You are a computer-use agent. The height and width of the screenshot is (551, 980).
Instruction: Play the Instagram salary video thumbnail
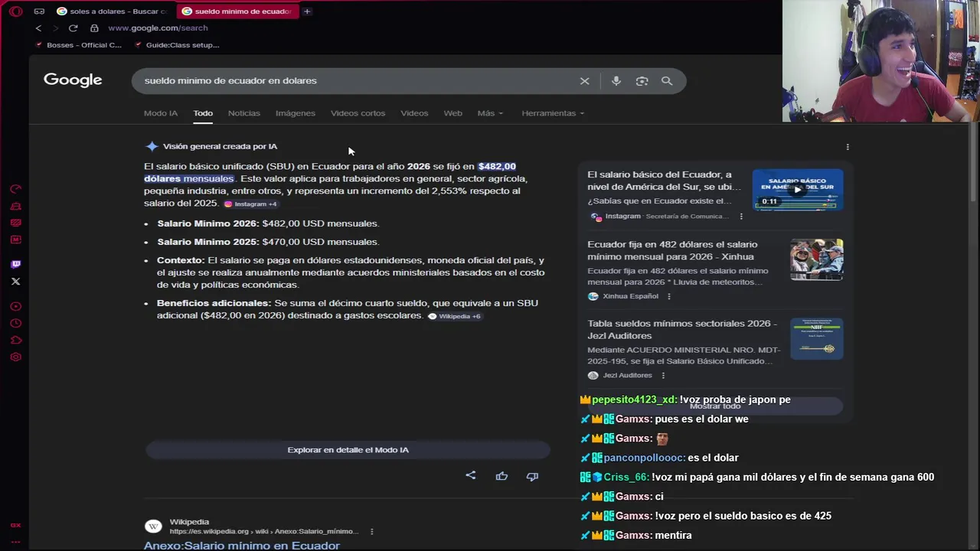tap(798, 189)
